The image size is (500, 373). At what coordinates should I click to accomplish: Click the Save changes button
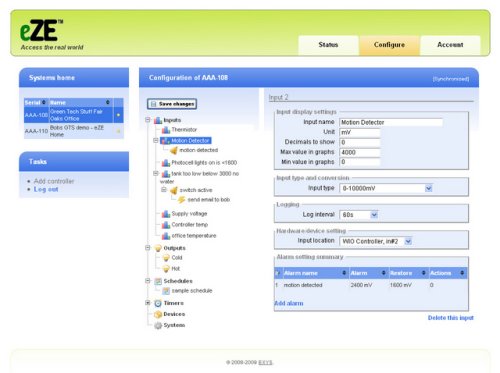172,104
